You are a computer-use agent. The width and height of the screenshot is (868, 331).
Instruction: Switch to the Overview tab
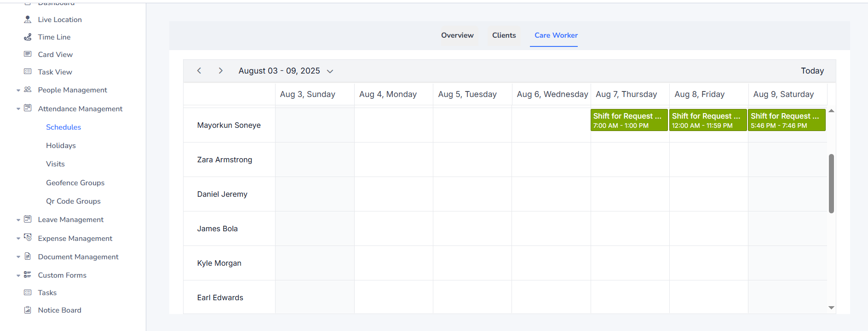[x=457, y=35]
